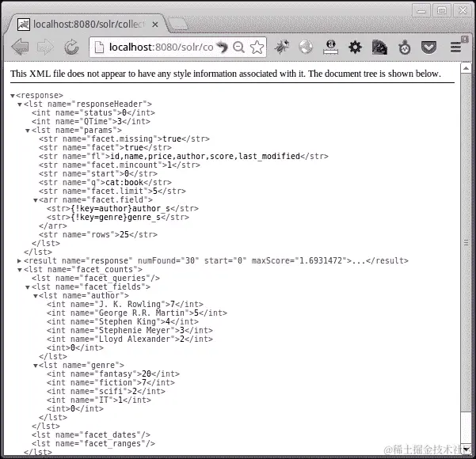Click the start 0 parameter line
Image resolution: width=476 pixels, height=459 pixels.
click(x=98, y=174)
